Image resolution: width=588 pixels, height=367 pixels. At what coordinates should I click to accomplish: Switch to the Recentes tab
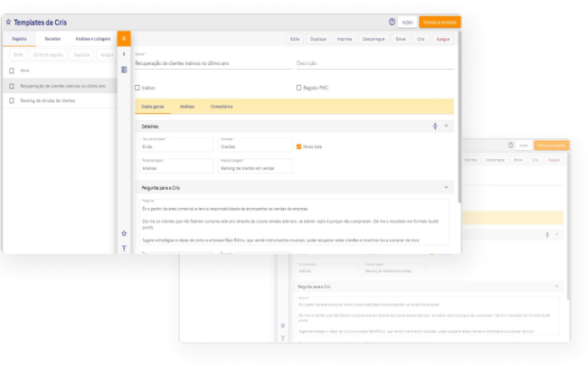coord(52,39)
